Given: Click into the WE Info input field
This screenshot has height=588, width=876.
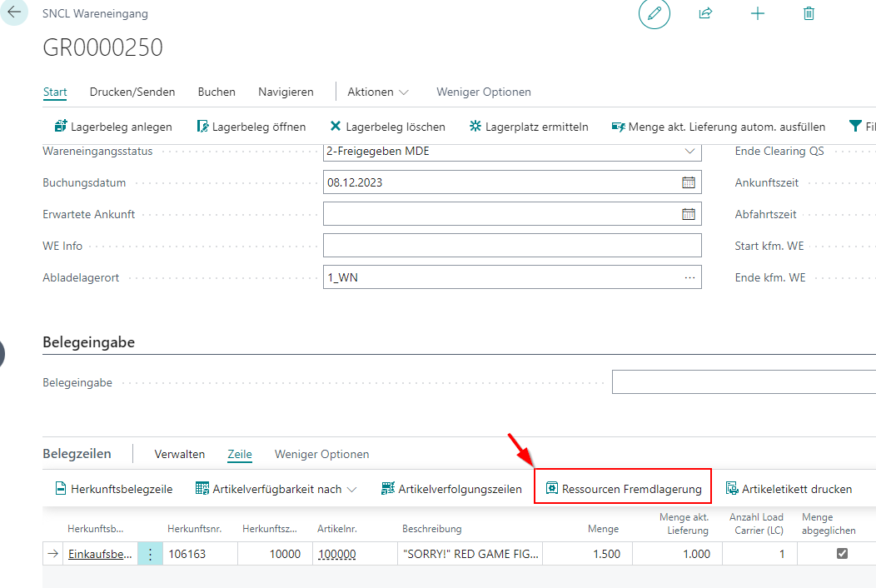Looking at the screenshot, I should click(x=512, y=246).
